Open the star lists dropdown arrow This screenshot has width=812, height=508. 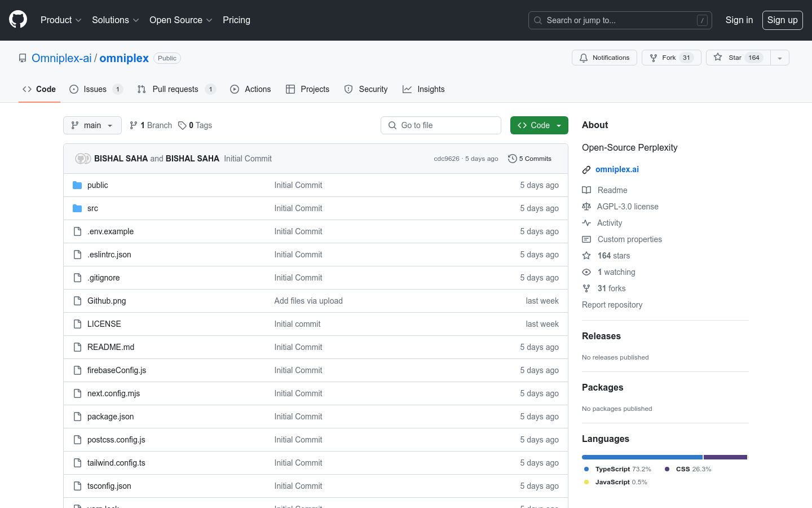click(780, 58)
